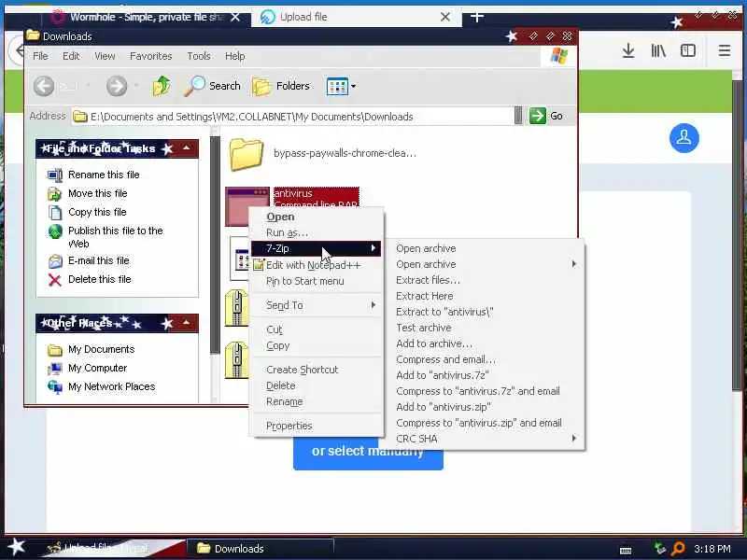Viewport: 747px width, 560px height.
Task: Open the Edit menu
Action: (71, 56)
